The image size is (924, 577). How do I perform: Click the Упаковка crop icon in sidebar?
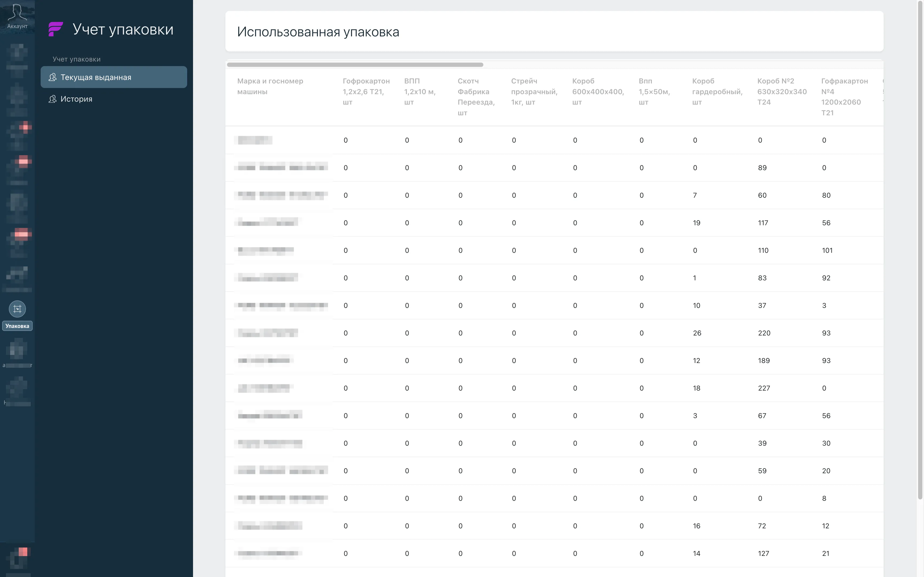click(17, 309)
